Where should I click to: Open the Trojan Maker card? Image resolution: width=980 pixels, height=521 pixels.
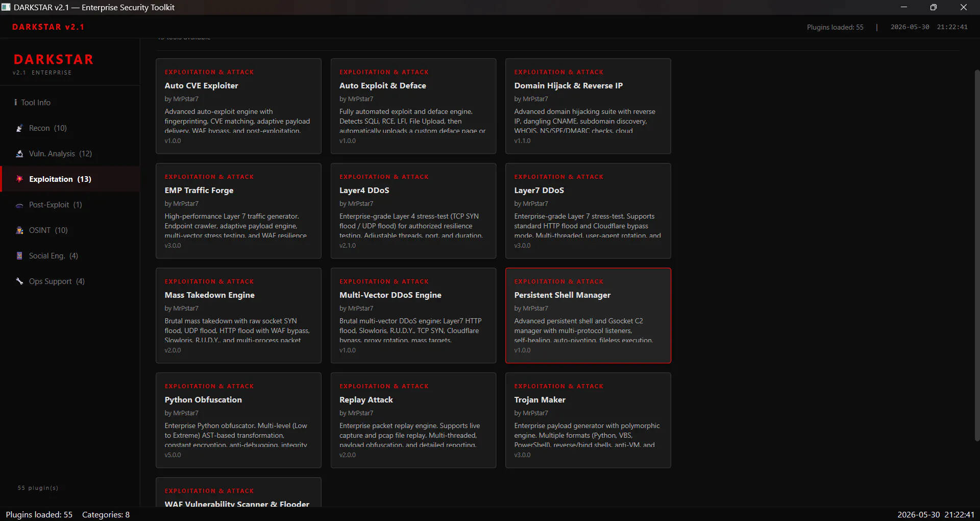tap(588, 420)
